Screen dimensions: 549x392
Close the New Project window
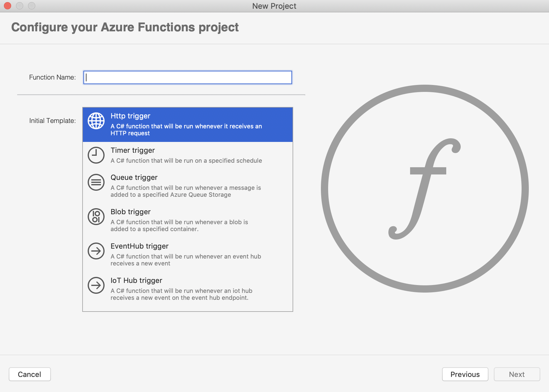pyautogui.click(x=8, y=6)
